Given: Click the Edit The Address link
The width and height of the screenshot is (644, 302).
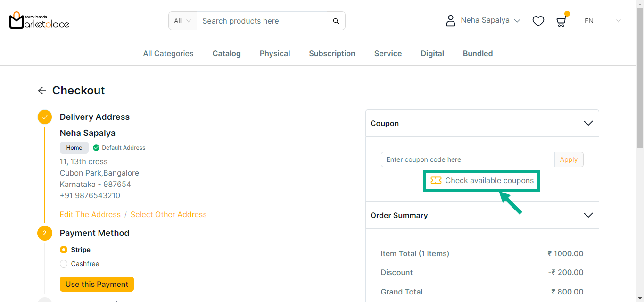Looking at the screenshot, I should tap(90, 214).
